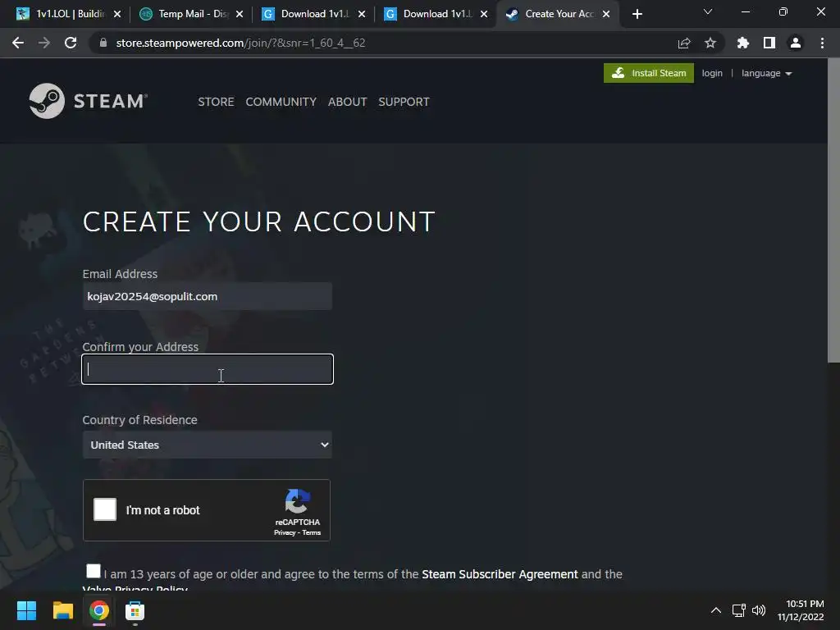Click the Steam logo icon
The image size is (840, 630).
pyautogui.click(x=47, y=101)
